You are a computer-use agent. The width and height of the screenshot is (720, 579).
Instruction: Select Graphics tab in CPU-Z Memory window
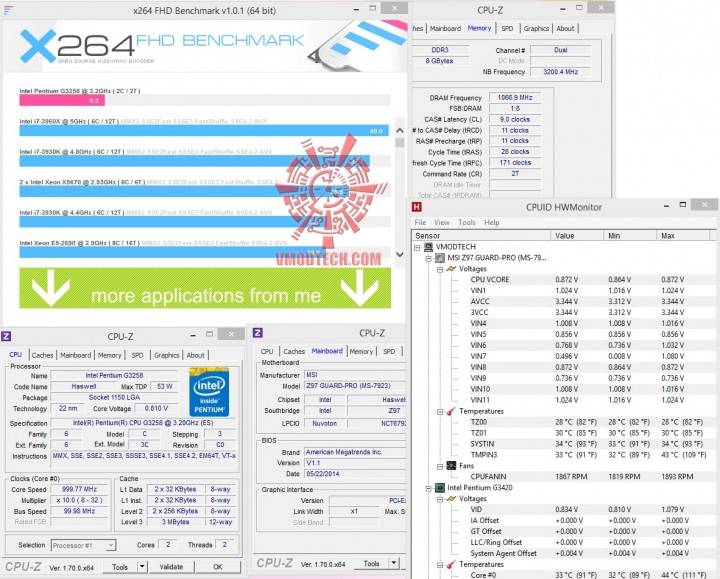tap(536, 28)
